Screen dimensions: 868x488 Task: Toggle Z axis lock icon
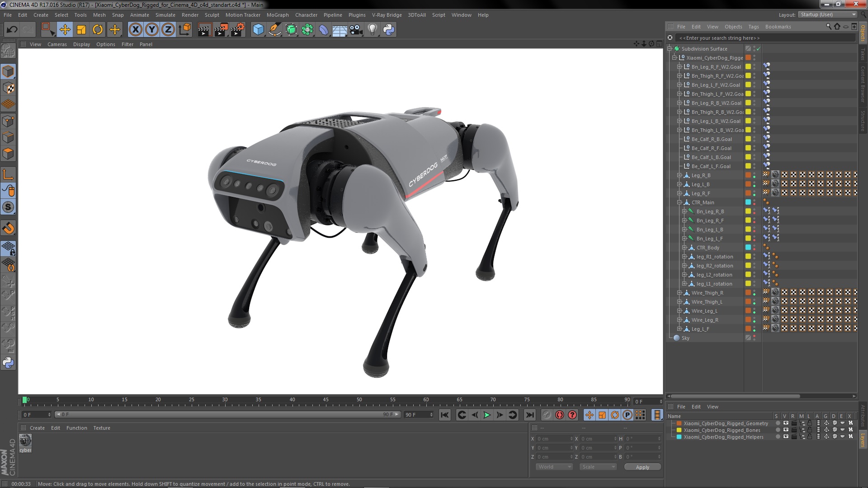(168, 30)
